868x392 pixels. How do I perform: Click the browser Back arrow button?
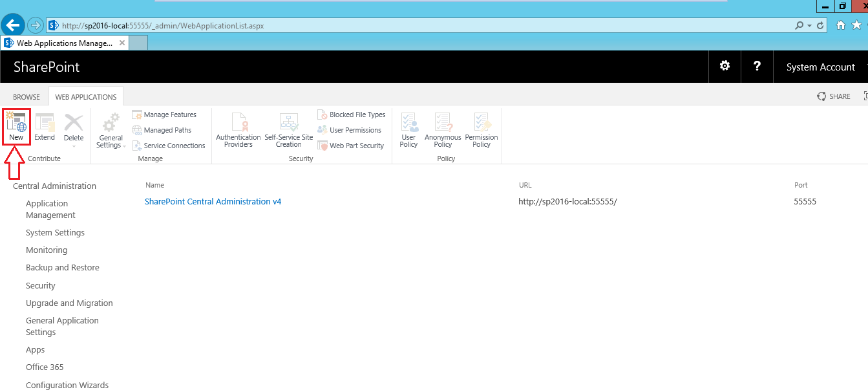pyautogui.click(x=13, y=25)
